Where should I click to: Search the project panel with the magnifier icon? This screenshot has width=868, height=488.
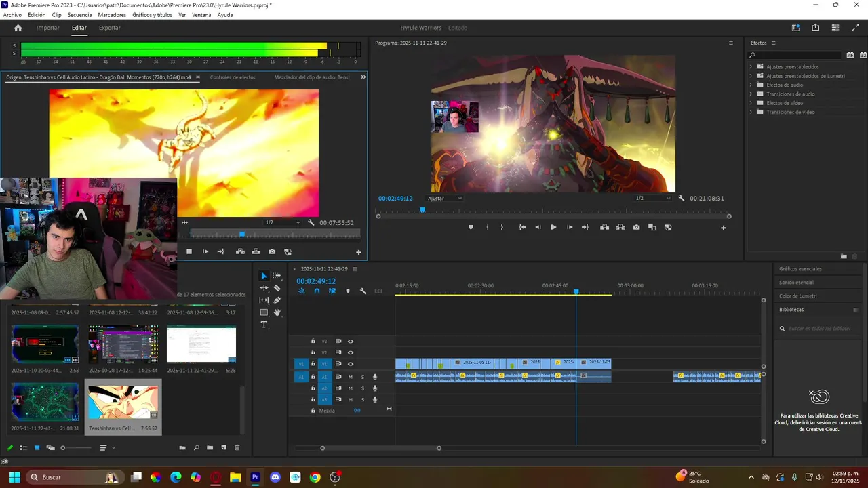click(196, 448)
